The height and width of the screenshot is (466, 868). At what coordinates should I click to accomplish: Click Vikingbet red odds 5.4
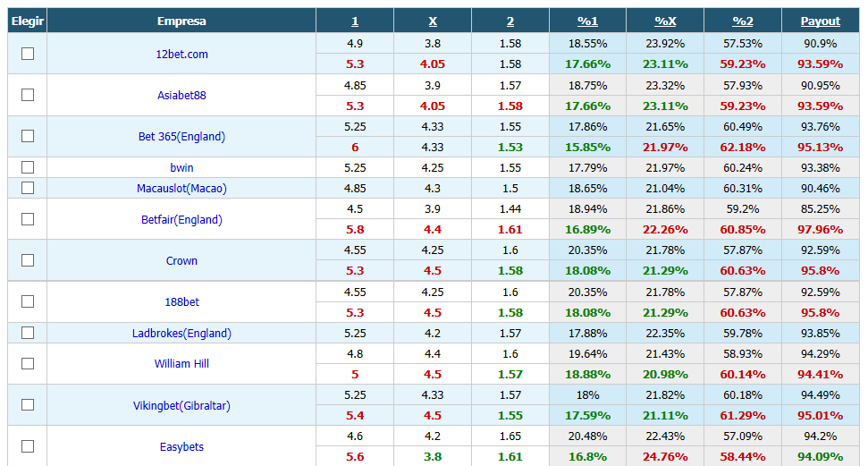[355, 416]
